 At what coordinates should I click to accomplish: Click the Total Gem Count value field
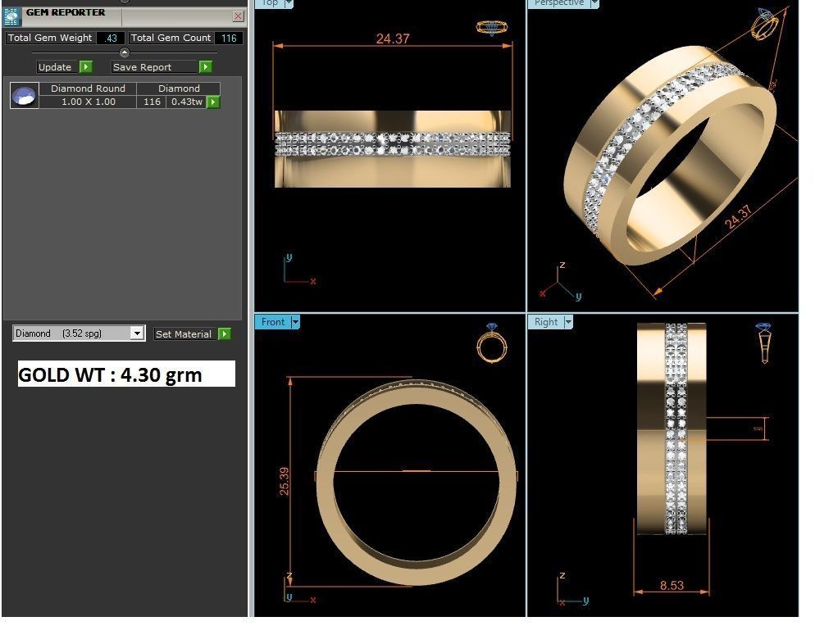[229, 38]
